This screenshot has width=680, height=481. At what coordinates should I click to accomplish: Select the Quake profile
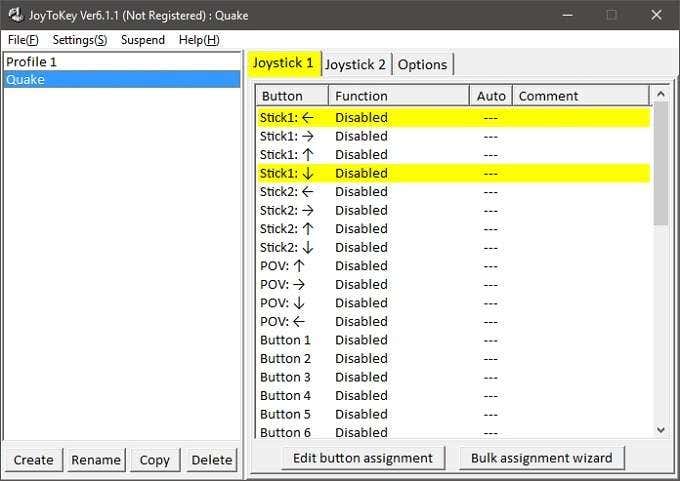[x=26, y=79]
